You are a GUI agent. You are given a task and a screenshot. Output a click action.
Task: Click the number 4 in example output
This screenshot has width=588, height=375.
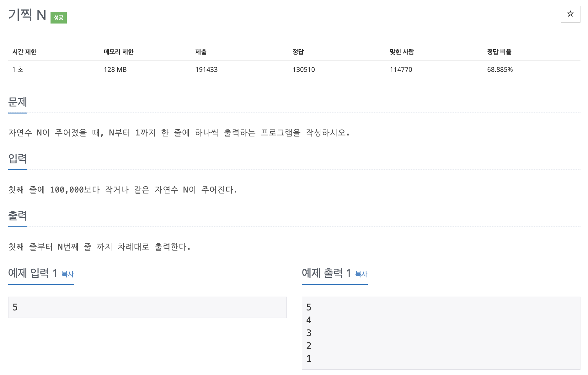[309, 320]
